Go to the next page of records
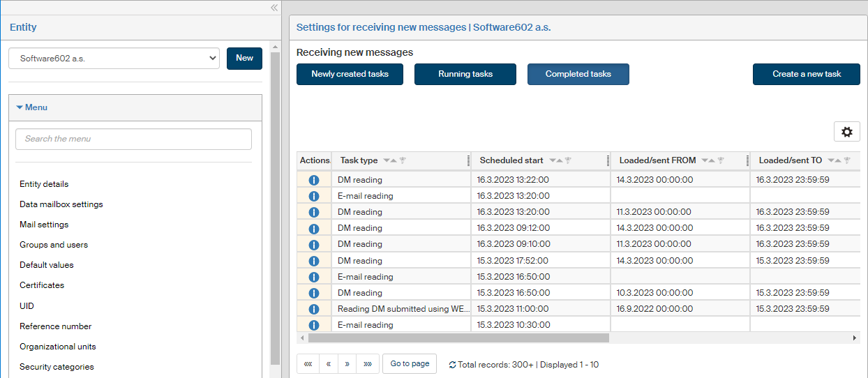 point(347,364)
